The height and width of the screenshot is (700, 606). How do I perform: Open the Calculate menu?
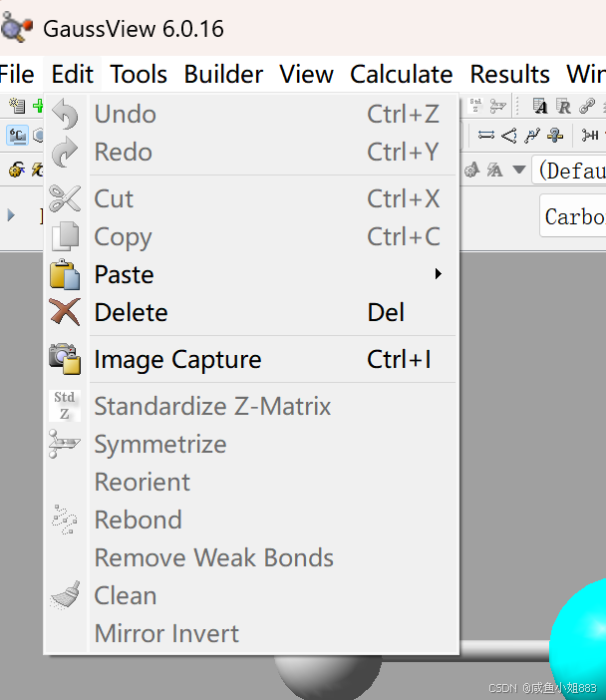point(401,74)
